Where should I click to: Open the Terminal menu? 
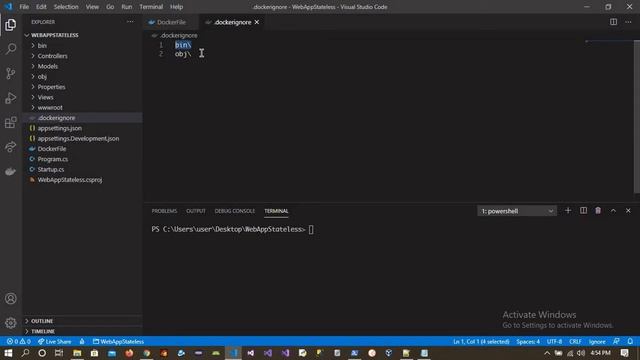coord(151,7)
